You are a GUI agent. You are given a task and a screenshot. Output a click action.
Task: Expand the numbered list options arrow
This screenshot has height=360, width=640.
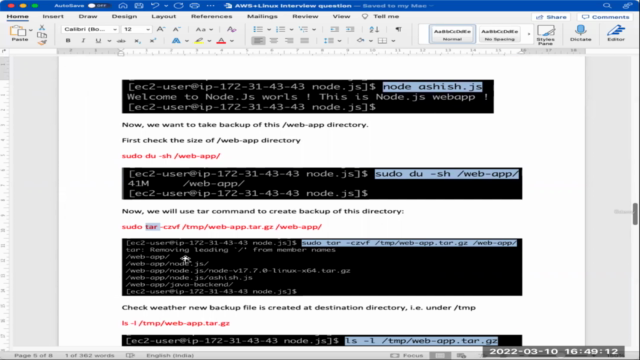(x=291, y=29)
